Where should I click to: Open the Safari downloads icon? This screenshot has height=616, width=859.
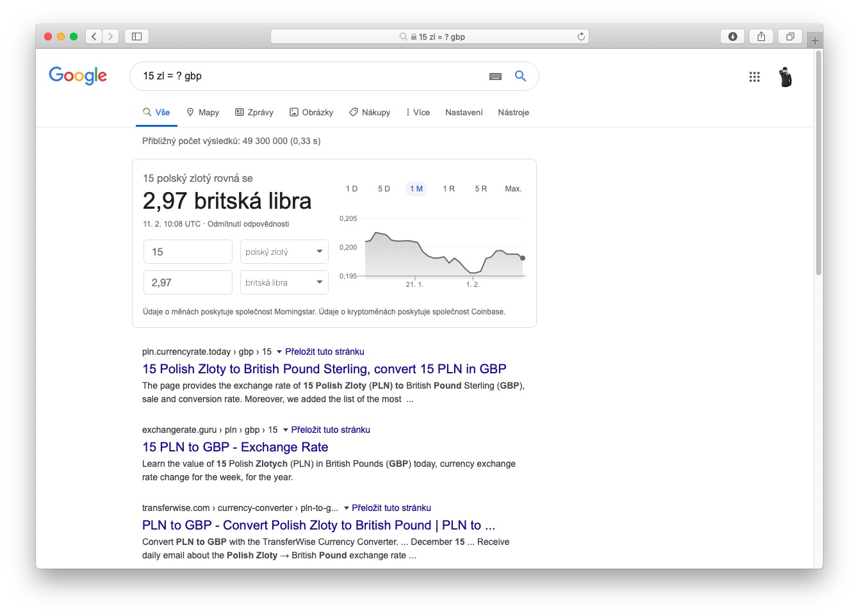point(732,36)
